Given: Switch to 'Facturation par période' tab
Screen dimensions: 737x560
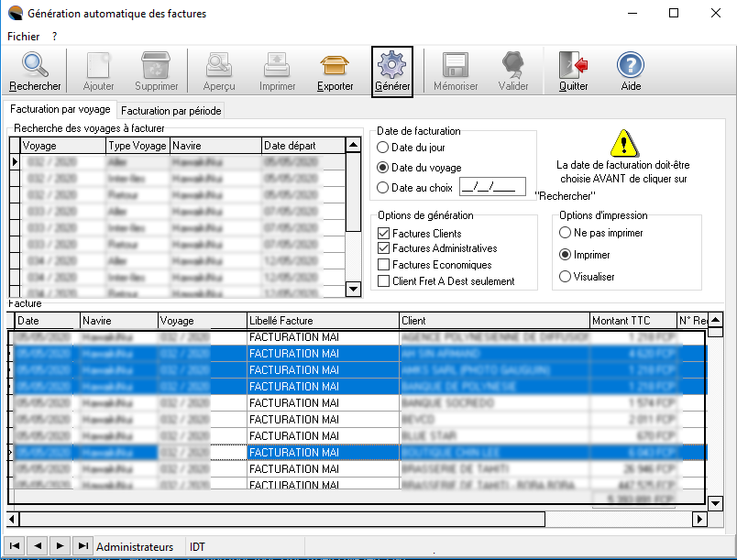Looking at the screenshot, I should coord(171,110).
